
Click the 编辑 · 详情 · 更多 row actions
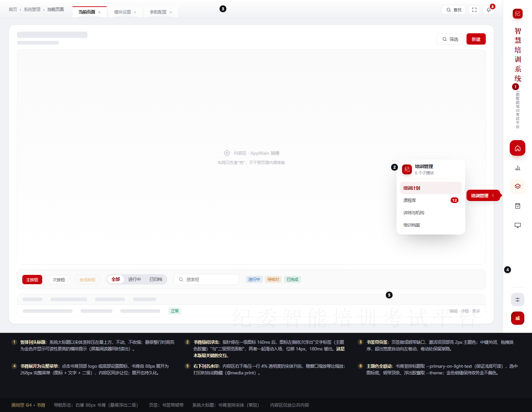point(465,311)
